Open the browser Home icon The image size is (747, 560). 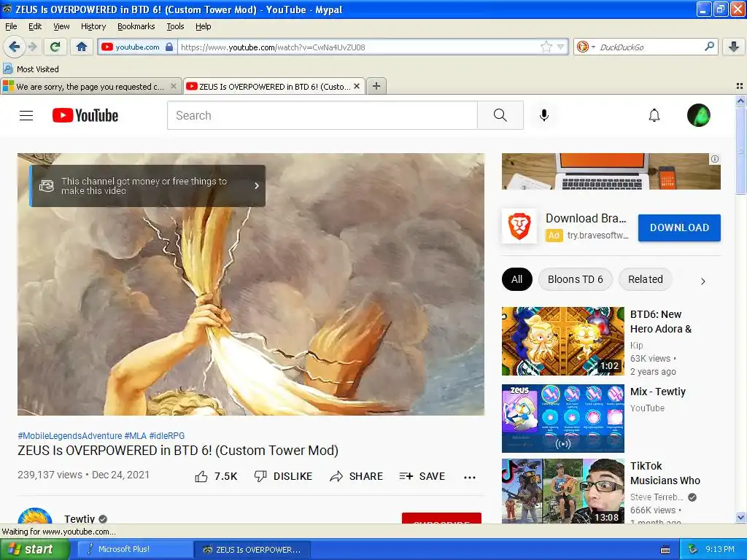click(82, 47)
